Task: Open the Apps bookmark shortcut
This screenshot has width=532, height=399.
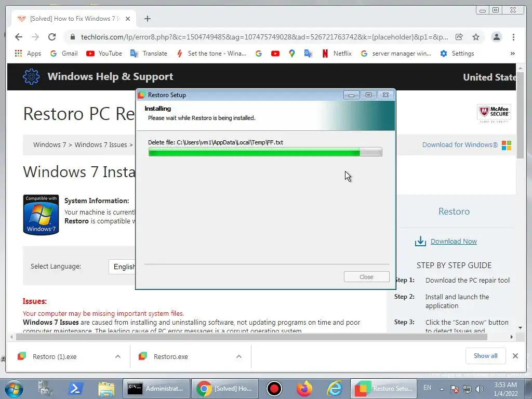Action: coord(28,54)
